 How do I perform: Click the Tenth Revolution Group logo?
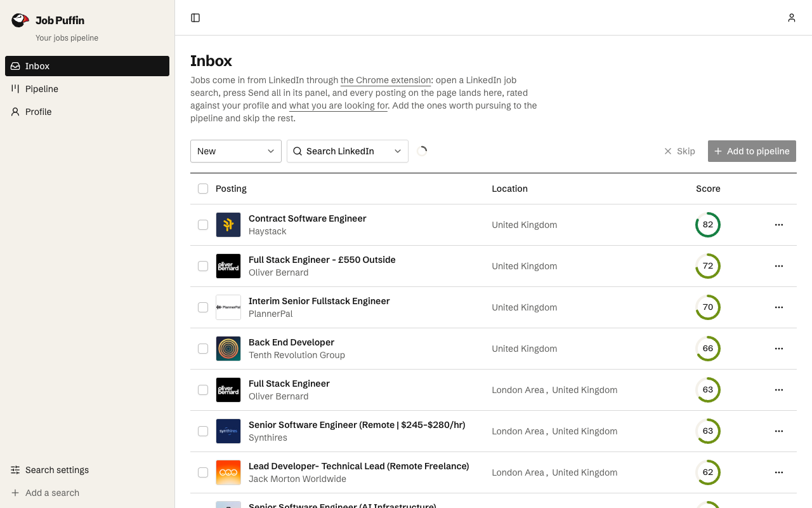[228, 349]
